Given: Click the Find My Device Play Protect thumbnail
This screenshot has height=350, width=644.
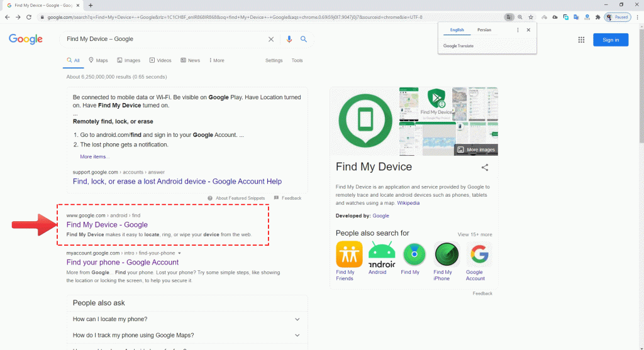Looking at the screenshot, I should (x=436, y=104).
